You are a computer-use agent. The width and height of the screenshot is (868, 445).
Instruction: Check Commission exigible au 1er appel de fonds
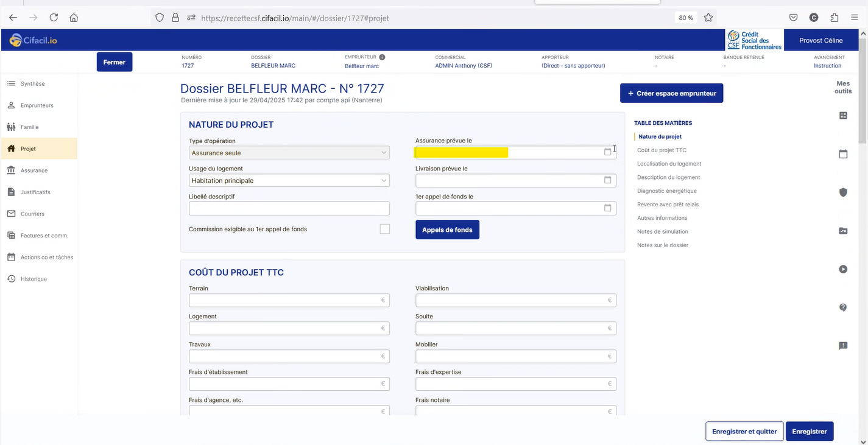384,229
